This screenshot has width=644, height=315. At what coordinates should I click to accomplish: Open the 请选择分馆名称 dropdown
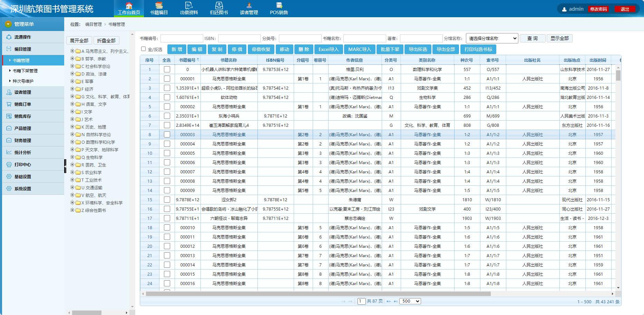click(492, 38)
